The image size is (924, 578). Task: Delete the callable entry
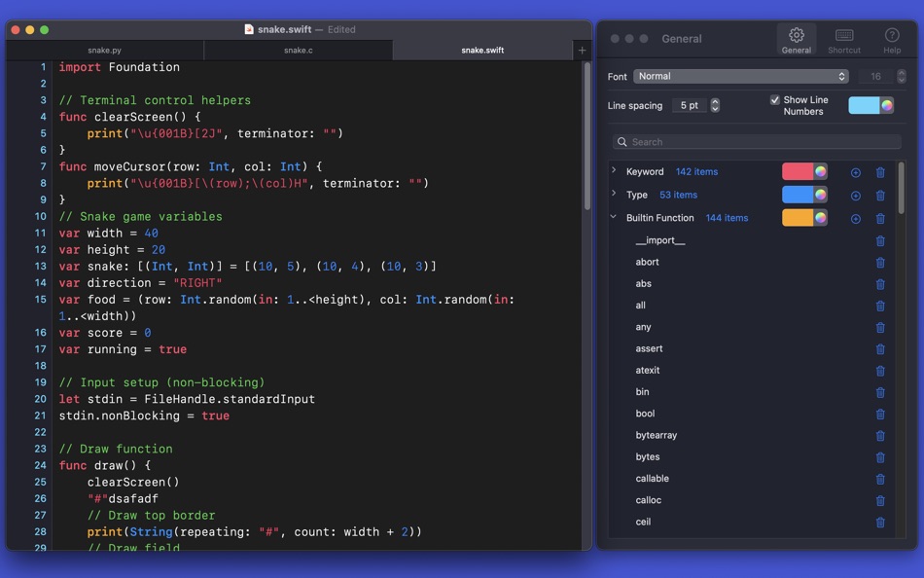880,479
